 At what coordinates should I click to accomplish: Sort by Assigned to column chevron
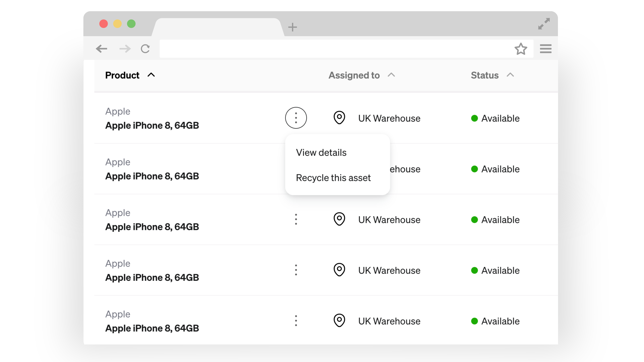(391, 75)
